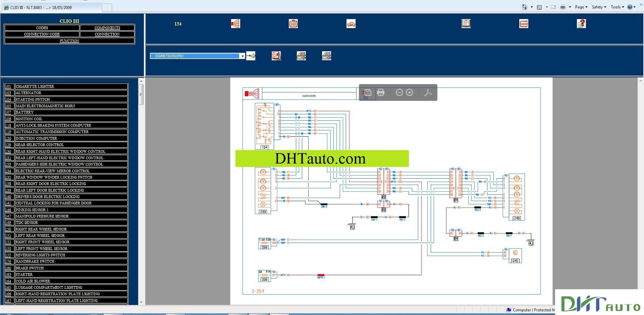
Task: Click the connector icon in top toolbar
Action: 293,24
